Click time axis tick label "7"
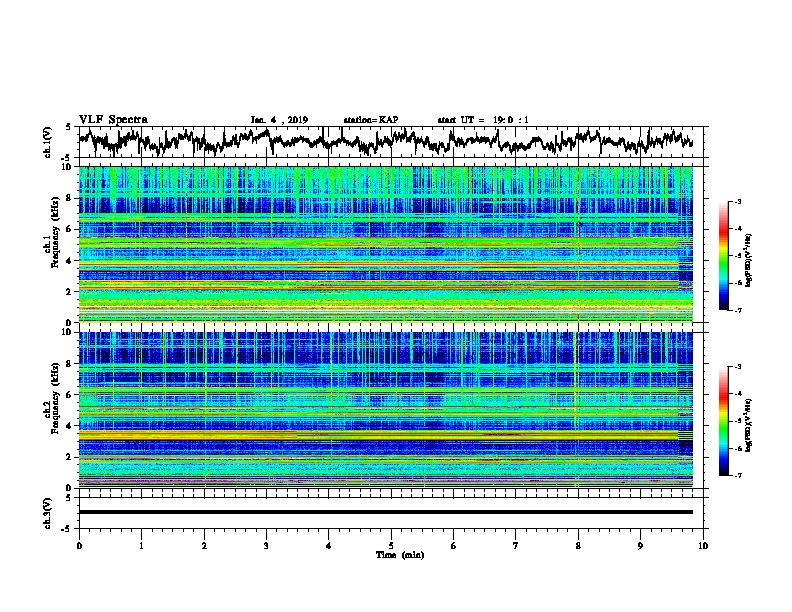The width and height of the screenshot is (792, 612). [516, 546]
